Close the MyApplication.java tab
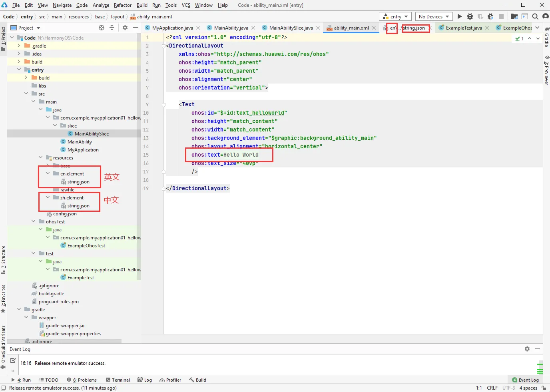 (x=198, y=28)
